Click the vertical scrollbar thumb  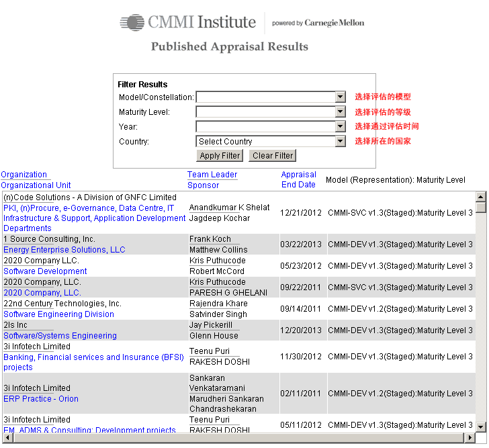click(x=481, y=208)
